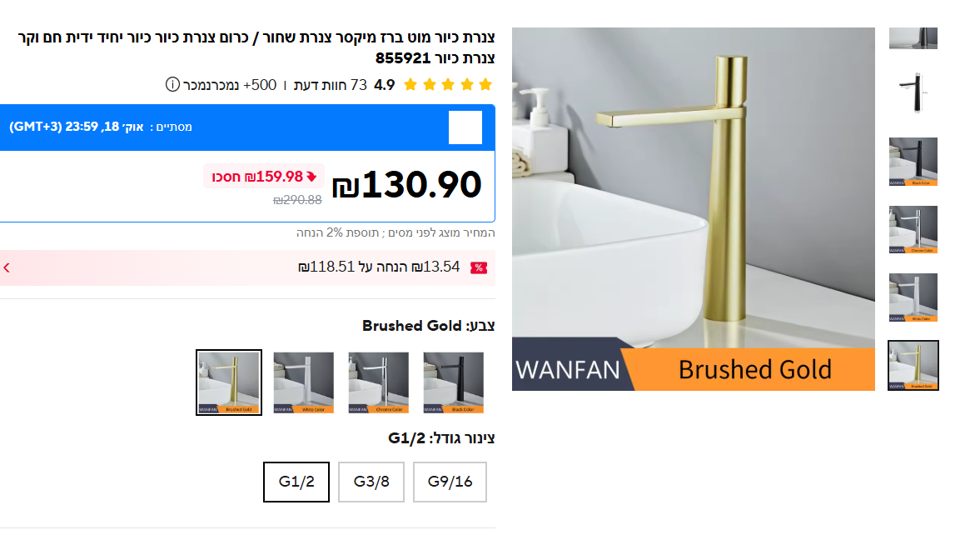Open the 73 reviews link
The image size is (980, 545).
click(331, 84)
